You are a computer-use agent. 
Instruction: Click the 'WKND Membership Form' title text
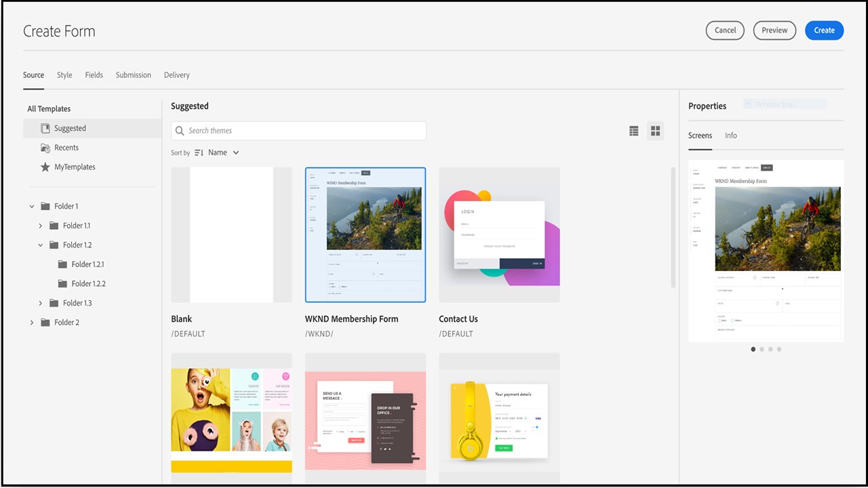(x=351, y=319)
